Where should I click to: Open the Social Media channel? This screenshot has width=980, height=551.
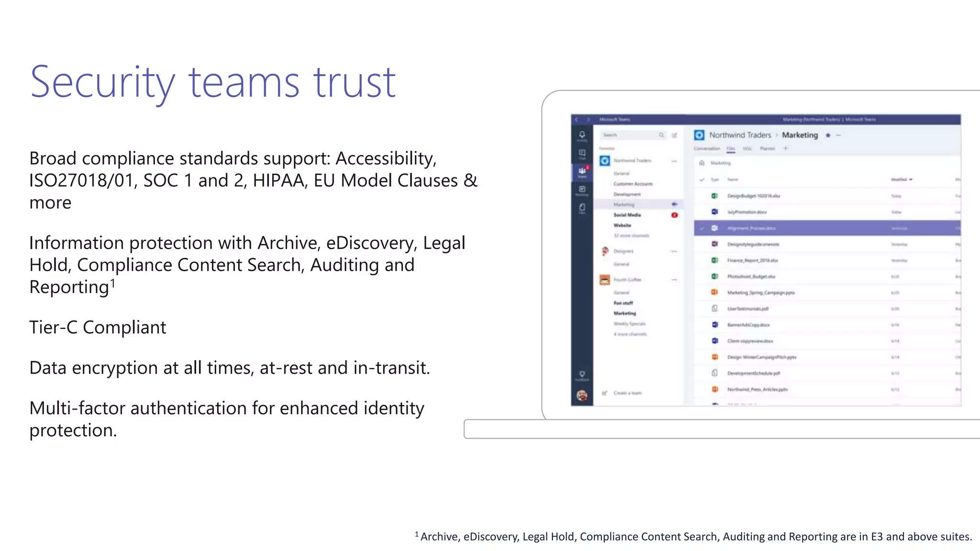pyautogui.click(x=627, y=215)
